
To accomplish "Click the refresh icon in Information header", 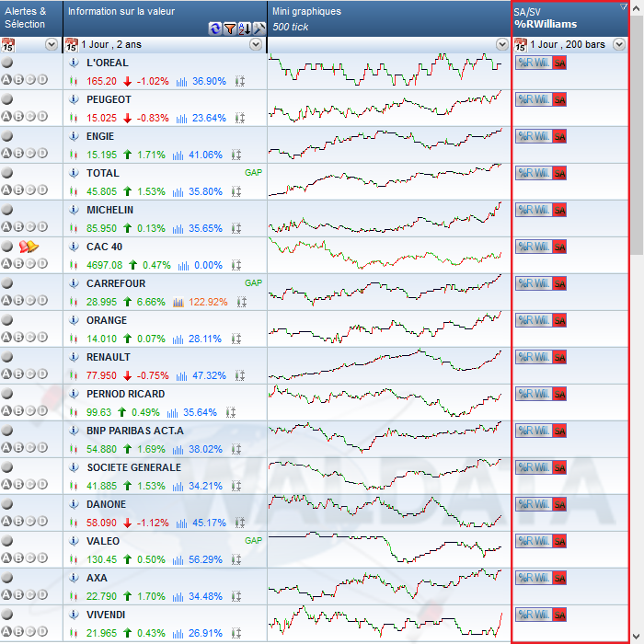I will click(x=214, y=29).
